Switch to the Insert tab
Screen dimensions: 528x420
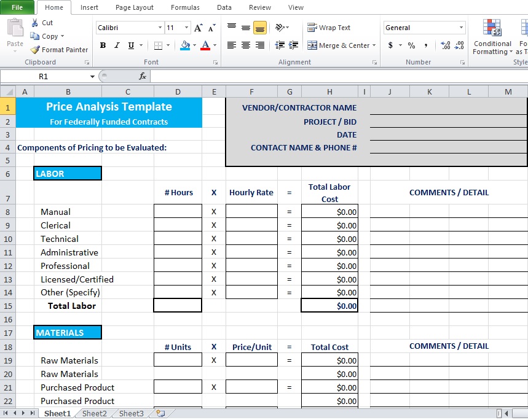(89, 7)
